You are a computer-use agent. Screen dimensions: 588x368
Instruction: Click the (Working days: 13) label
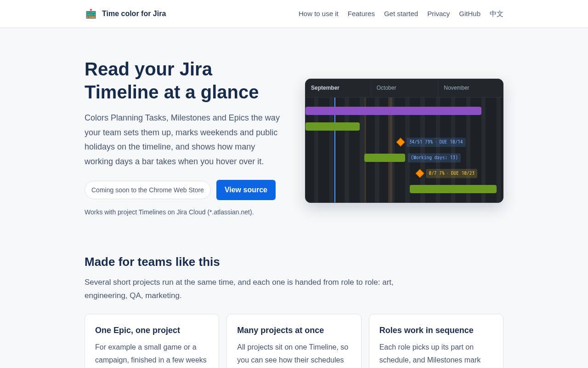pos(434,158)
